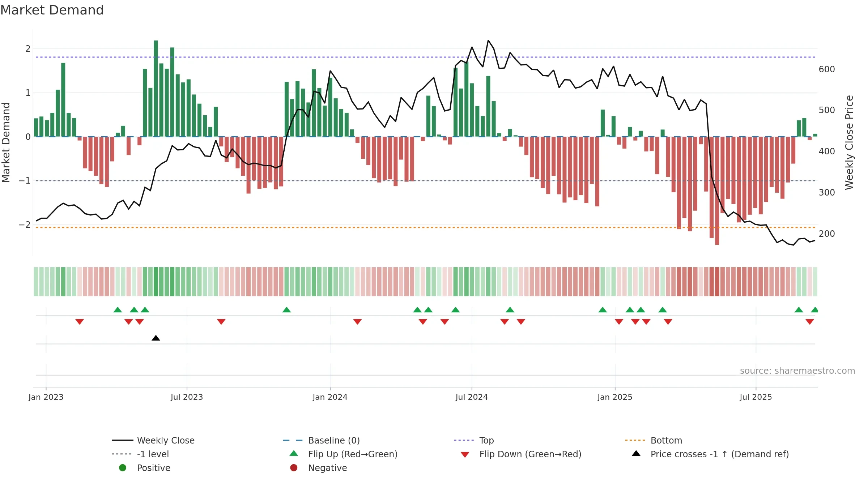Toggle Bottom legend entry
The image size is (868, 488).
pyautogui.click(x=654, y=440)
